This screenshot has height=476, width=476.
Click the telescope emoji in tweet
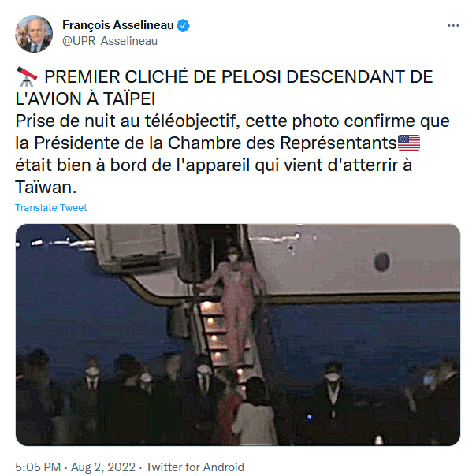click(x=27, y=76)
